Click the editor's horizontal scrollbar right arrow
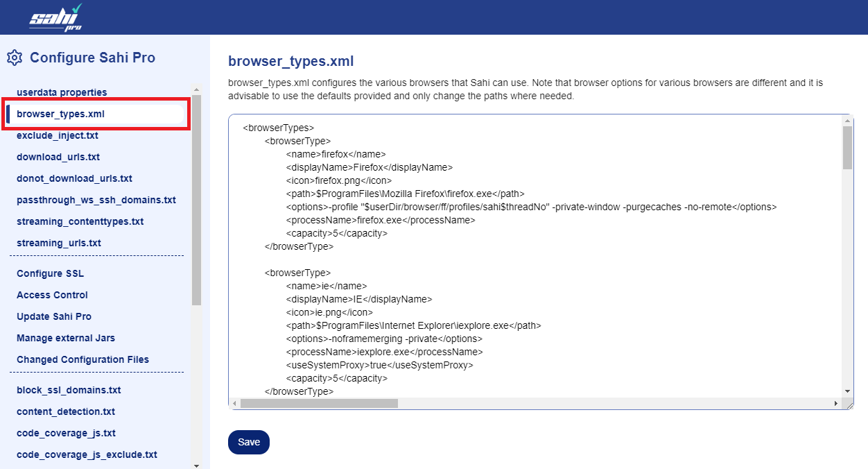This screenshot has height=469, width=868. [835, 403]
